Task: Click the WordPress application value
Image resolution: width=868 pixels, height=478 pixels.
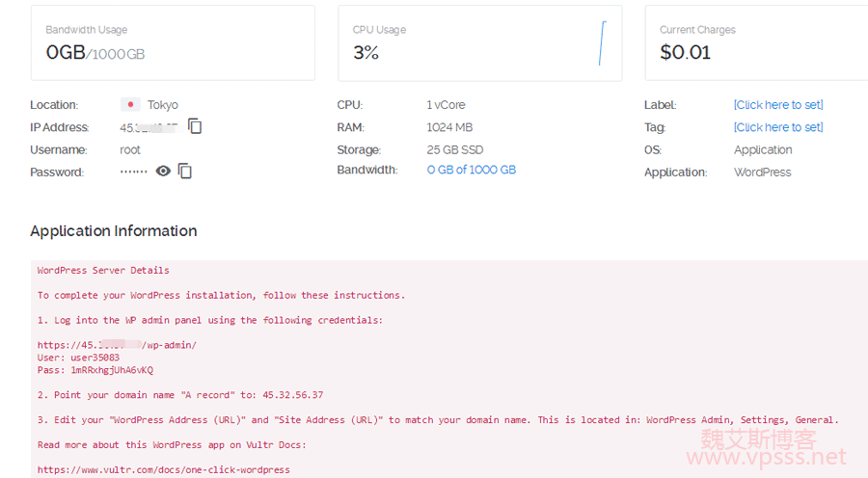Action: click(762, 173)
